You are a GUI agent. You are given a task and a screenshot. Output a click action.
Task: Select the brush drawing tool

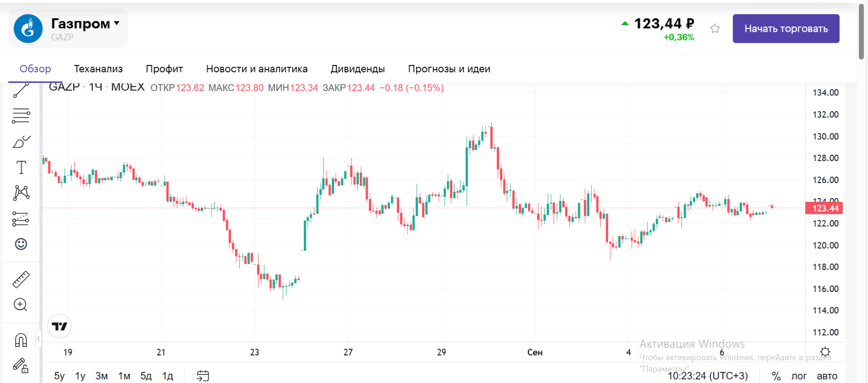coord(21,142)
